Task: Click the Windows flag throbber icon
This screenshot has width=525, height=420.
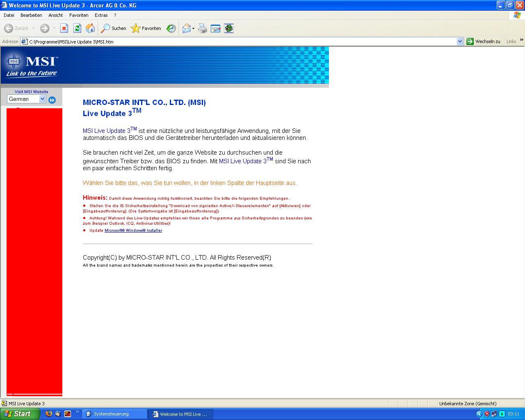Action: point(517,15)
